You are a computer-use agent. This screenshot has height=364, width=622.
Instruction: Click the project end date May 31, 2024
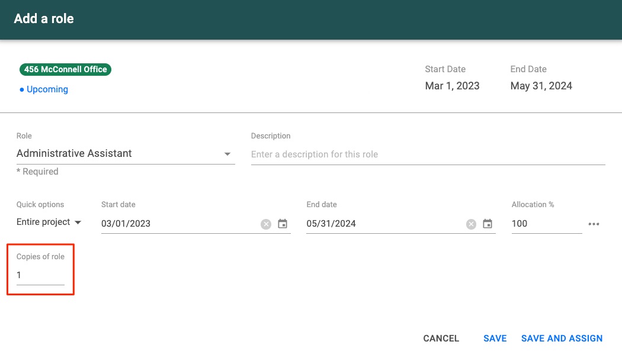tap(541, 86)
